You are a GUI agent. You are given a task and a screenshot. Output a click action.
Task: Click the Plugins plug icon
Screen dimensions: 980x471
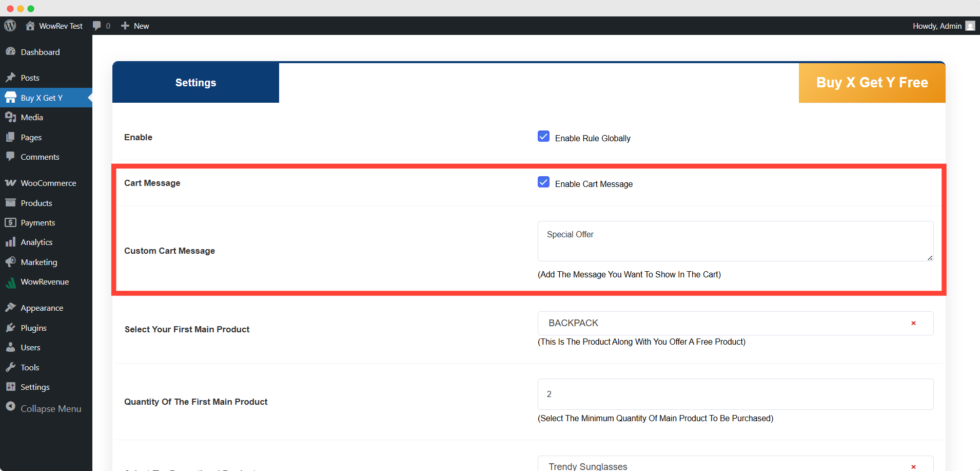tap(10, 328)
